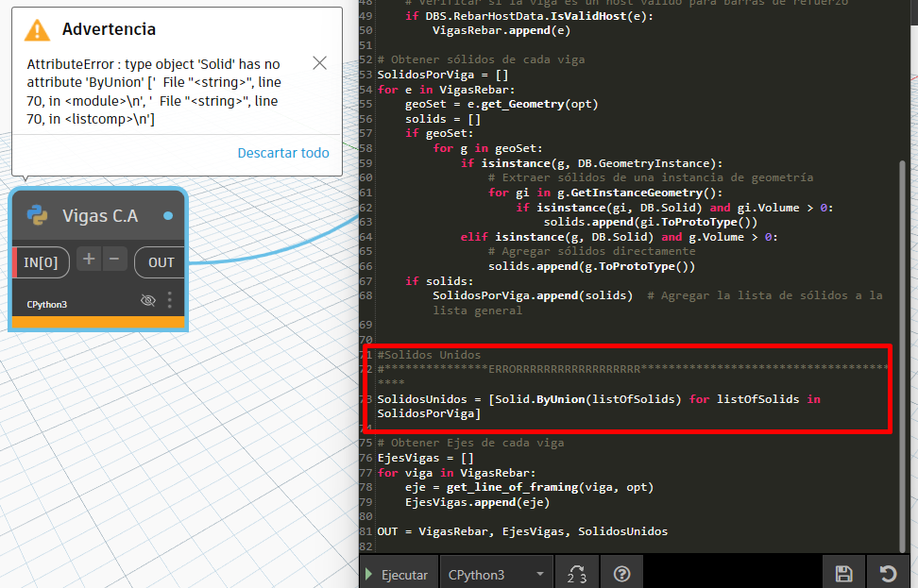918x588 pixels.
Task: Select the Vigas C.A node title
Action: pyautogui.click(x=100, y=216)
